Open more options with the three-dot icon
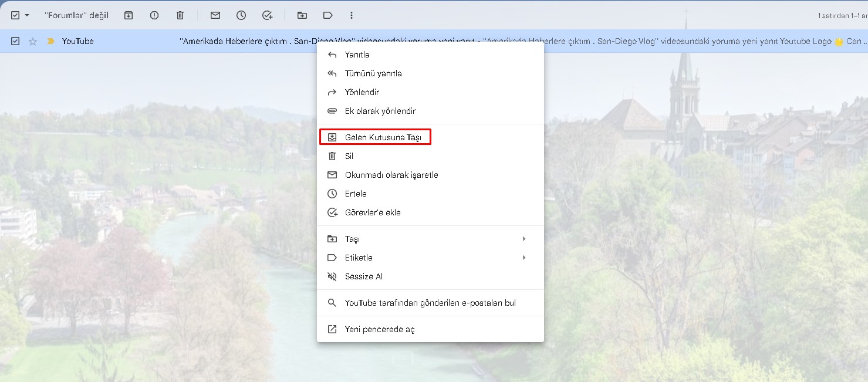Viewport: 868px width, 382px height. pyautogui.click(x=351, y=15)
